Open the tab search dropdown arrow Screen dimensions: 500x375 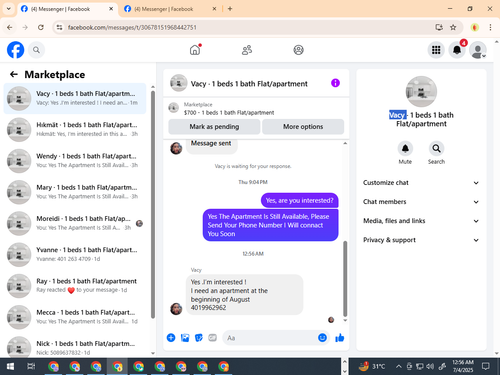[9, 9]
